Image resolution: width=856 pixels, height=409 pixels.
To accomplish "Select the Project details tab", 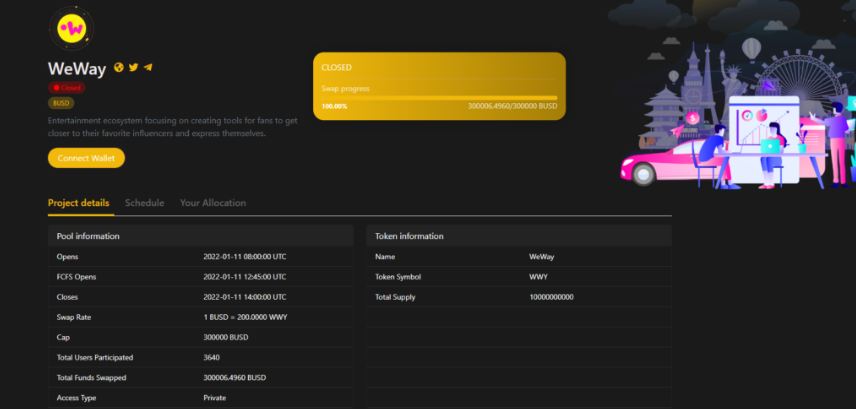I will (79, 203).
